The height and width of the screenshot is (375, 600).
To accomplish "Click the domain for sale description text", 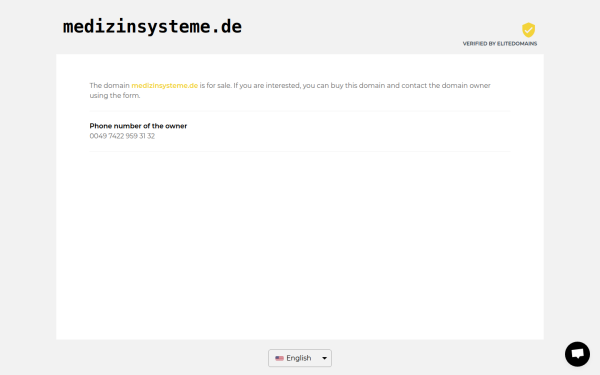I will pyautogui.click(x=290, y=90).
